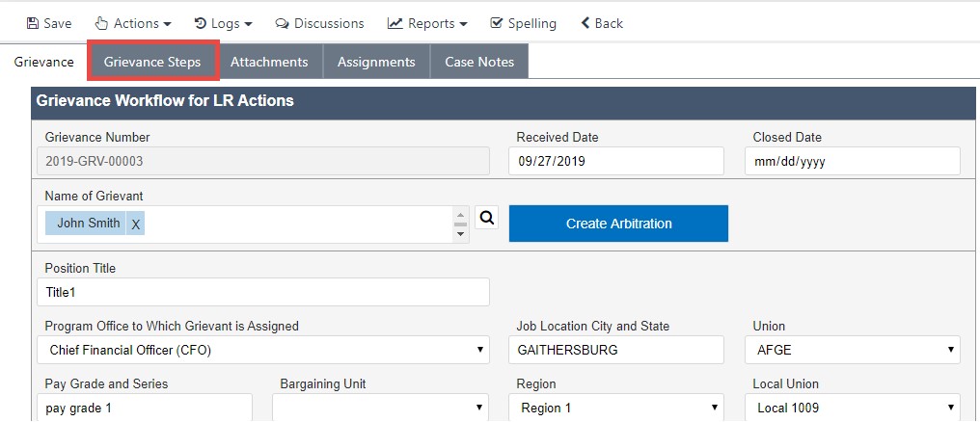Select the John Smith grievant tag
Viewport: 980px width, 422px height.
pos(89,224)
